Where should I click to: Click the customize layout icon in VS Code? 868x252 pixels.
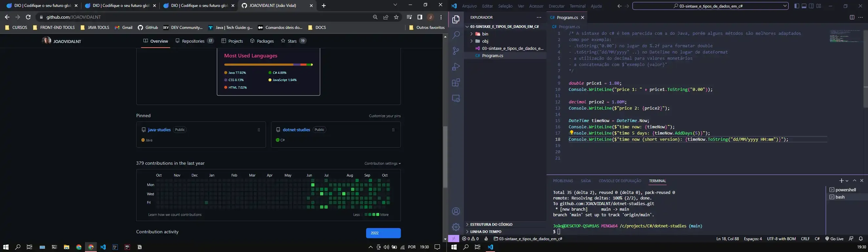819,6
